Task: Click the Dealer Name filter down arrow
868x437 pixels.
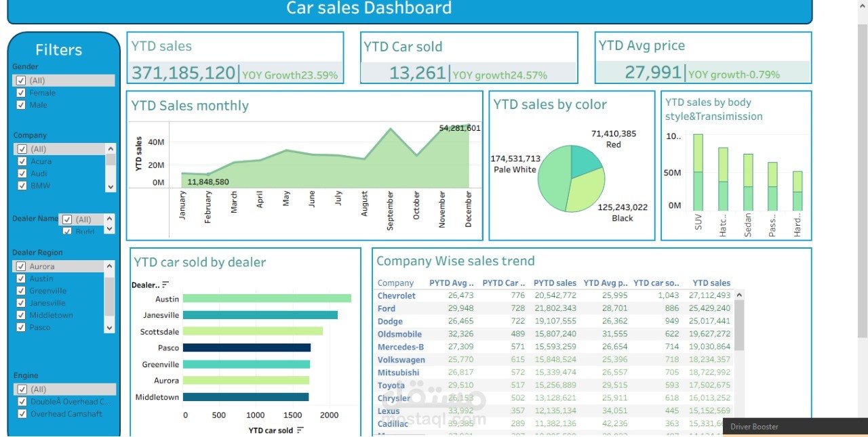Action: (x=110, y=230)
